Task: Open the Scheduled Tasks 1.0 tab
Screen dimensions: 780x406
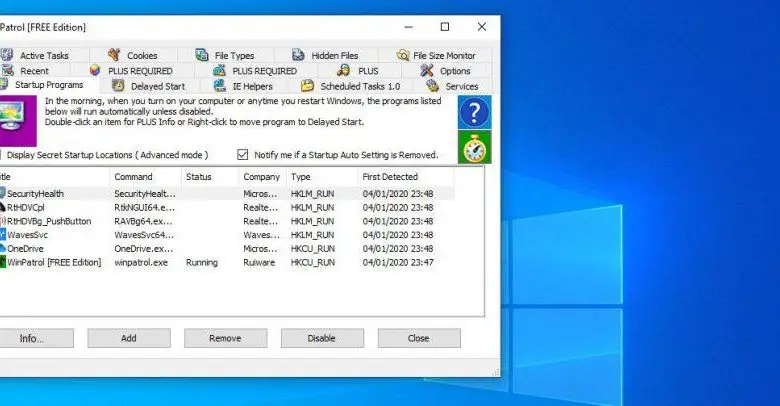Action: point(351,86)
